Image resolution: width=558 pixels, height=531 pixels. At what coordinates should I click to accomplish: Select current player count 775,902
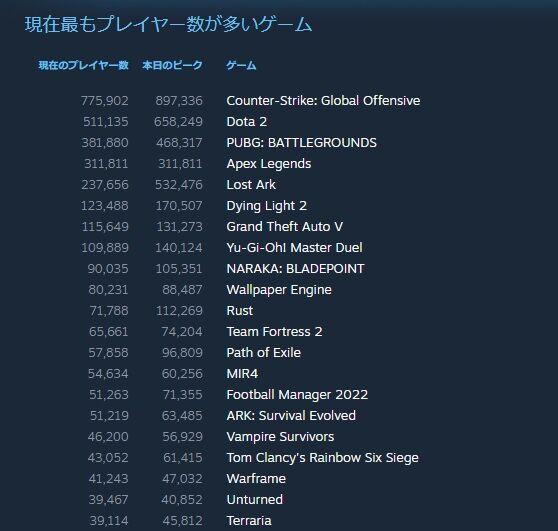(x=105, y=101)
